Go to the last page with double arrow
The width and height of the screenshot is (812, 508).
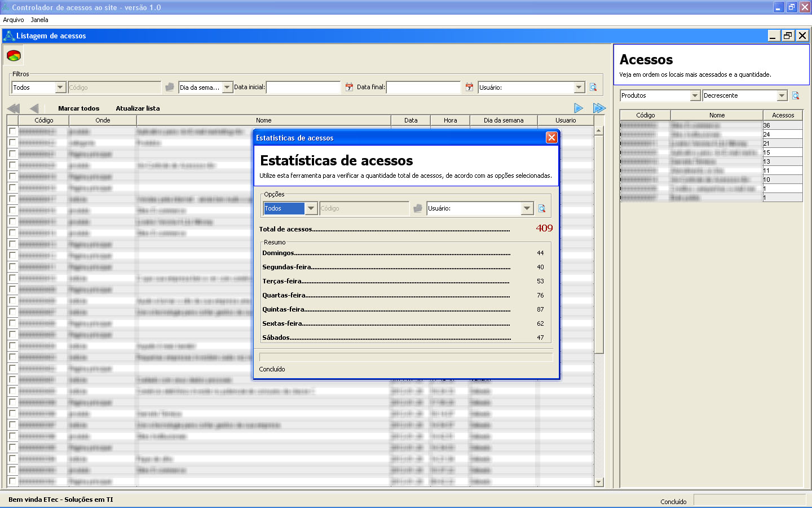click(x=599, y=108)
